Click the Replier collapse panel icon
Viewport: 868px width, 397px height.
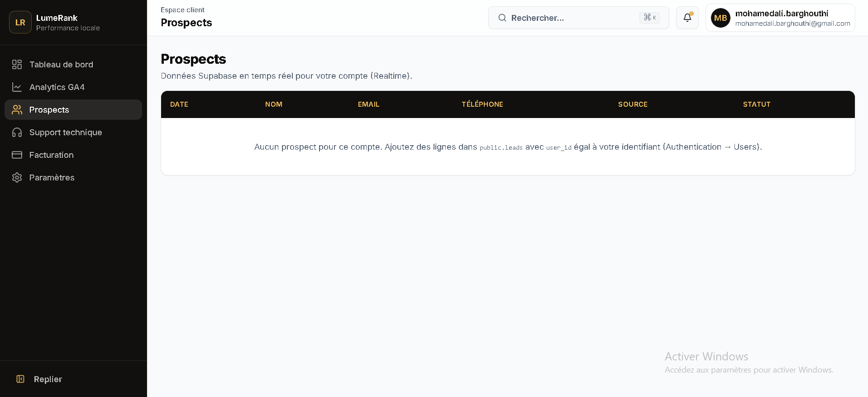click(20, 379)
